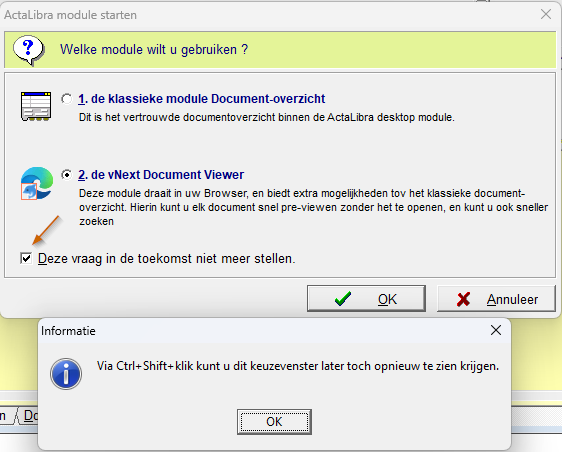
Task: Click the 'Via Ctrl+Shift+klik' information message
Action: tap(298, 366)
